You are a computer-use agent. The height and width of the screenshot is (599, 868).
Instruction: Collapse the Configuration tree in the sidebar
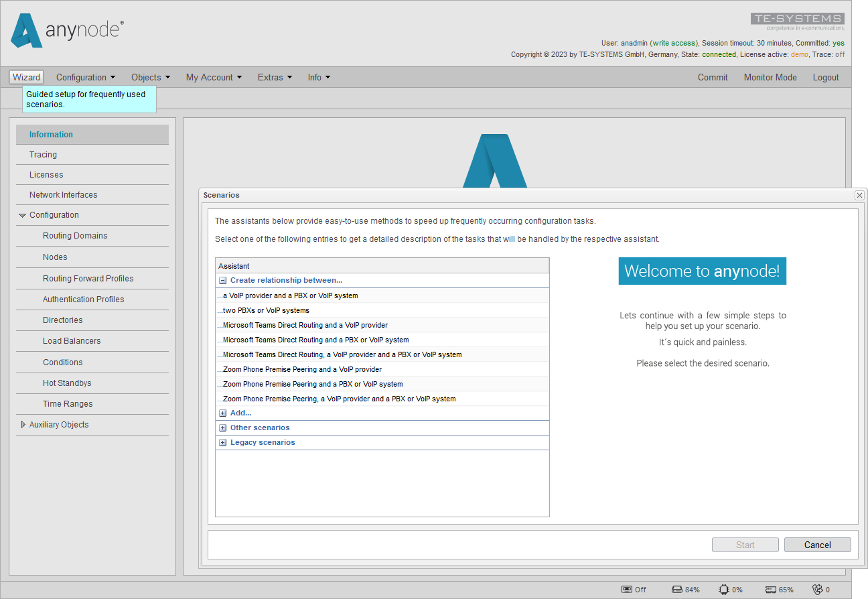[23, 216]
